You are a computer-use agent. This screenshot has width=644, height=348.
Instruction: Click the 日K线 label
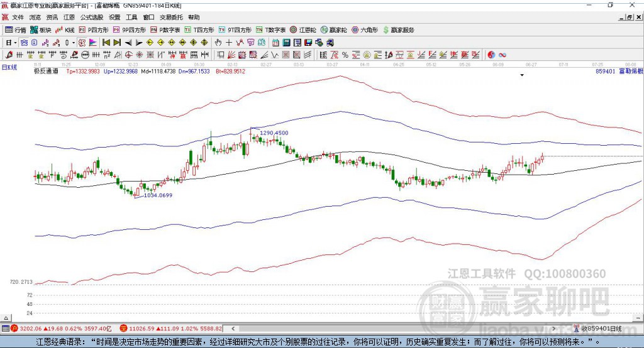[9, 67]
